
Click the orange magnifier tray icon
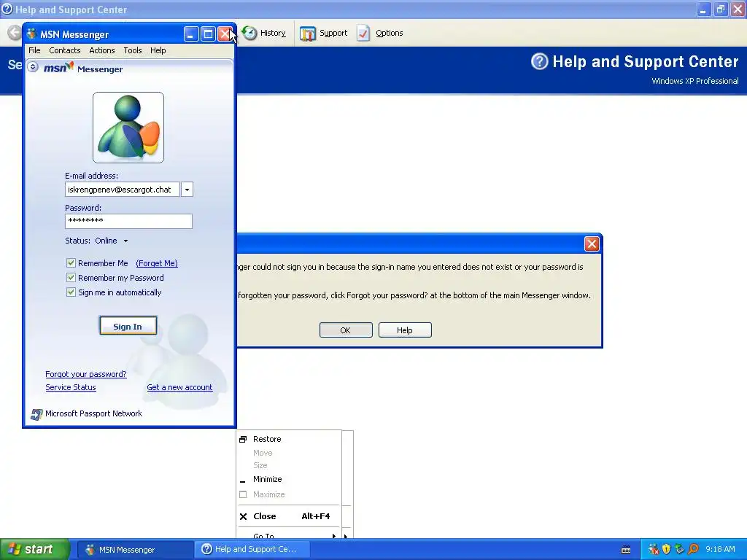pos(693,550)
